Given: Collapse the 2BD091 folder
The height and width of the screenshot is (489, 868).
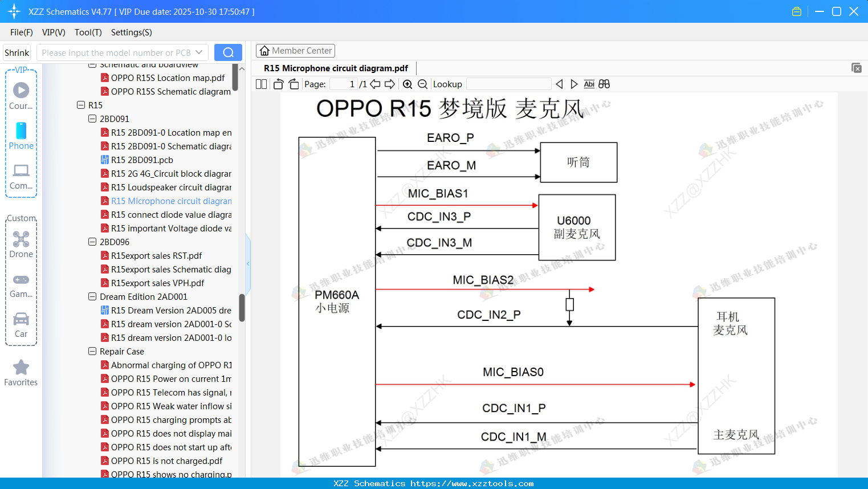Looking at the screenshot, I should coord(92,119).
